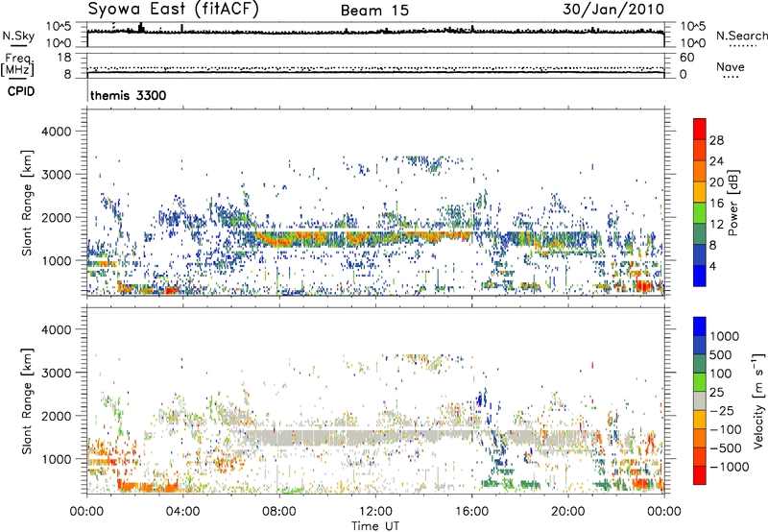Click the '60' Nave axis tick

[686, 58]
